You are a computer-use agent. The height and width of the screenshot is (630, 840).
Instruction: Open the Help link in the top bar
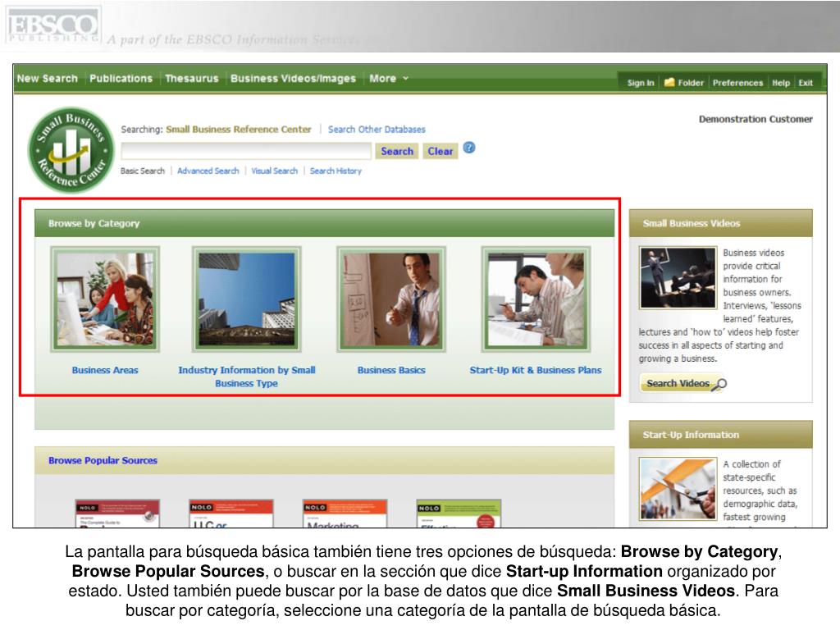[781, 83]
